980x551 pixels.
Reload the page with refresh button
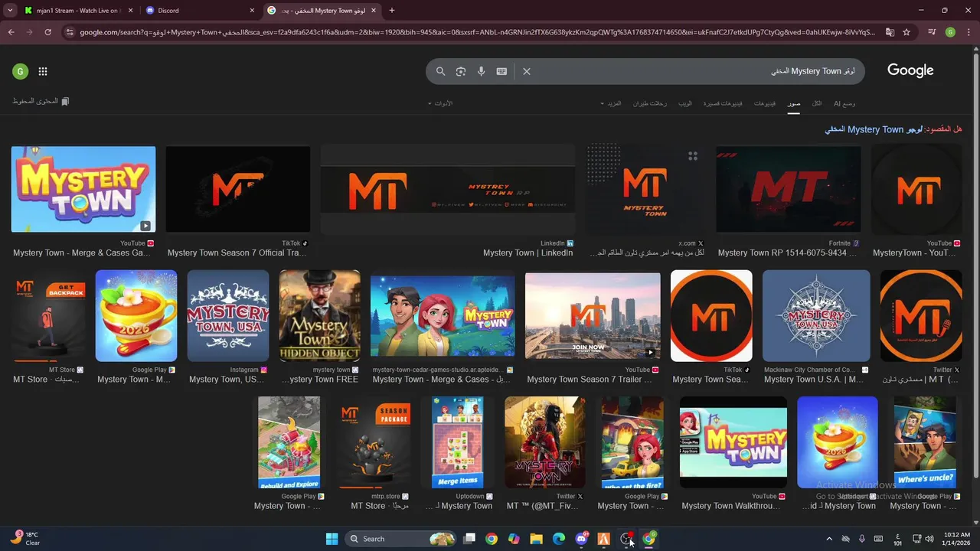[47, 32]
